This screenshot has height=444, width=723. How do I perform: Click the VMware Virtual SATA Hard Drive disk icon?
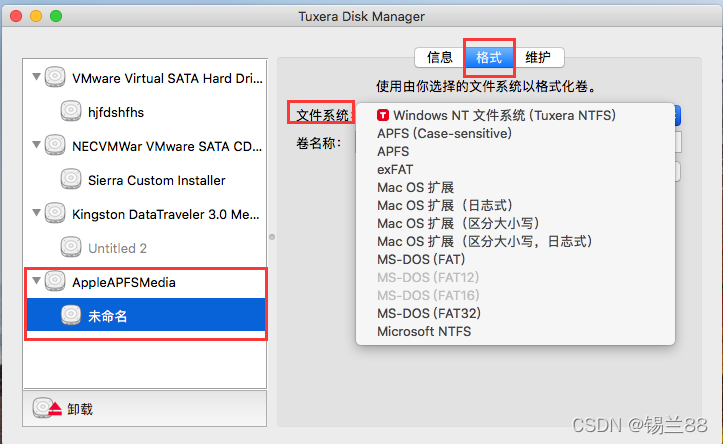pos(55,77)
